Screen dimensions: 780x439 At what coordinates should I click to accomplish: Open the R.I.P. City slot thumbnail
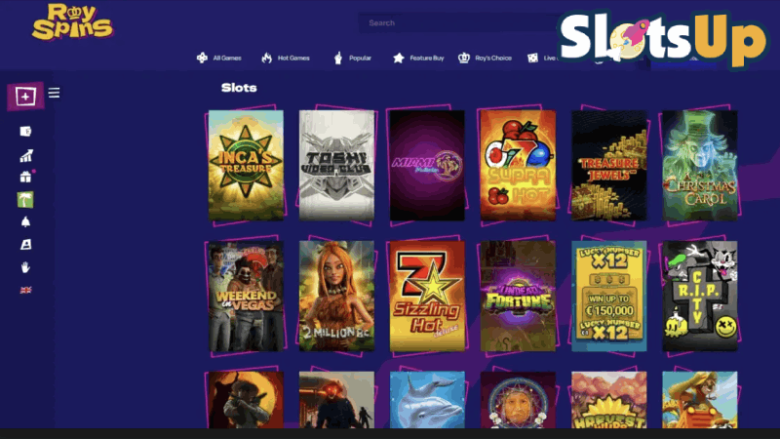700,296
